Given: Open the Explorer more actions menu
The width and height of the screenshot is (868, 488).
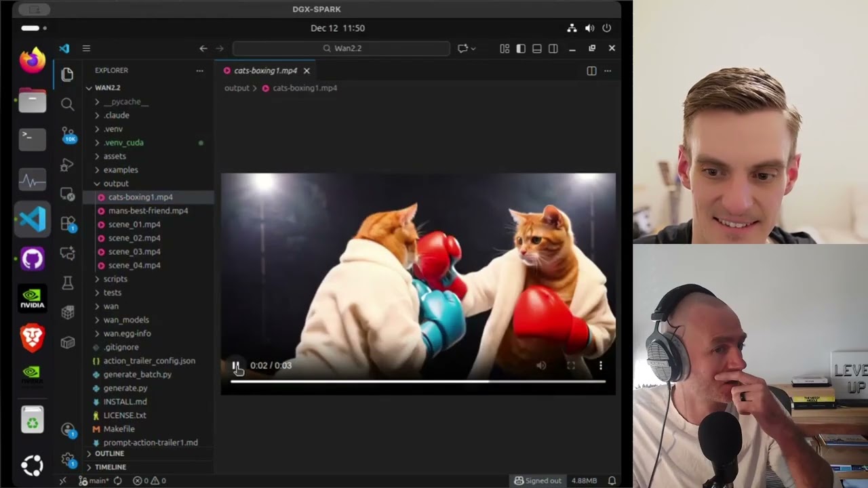Looking at the screenshot, I should click(x=199, y=70).
